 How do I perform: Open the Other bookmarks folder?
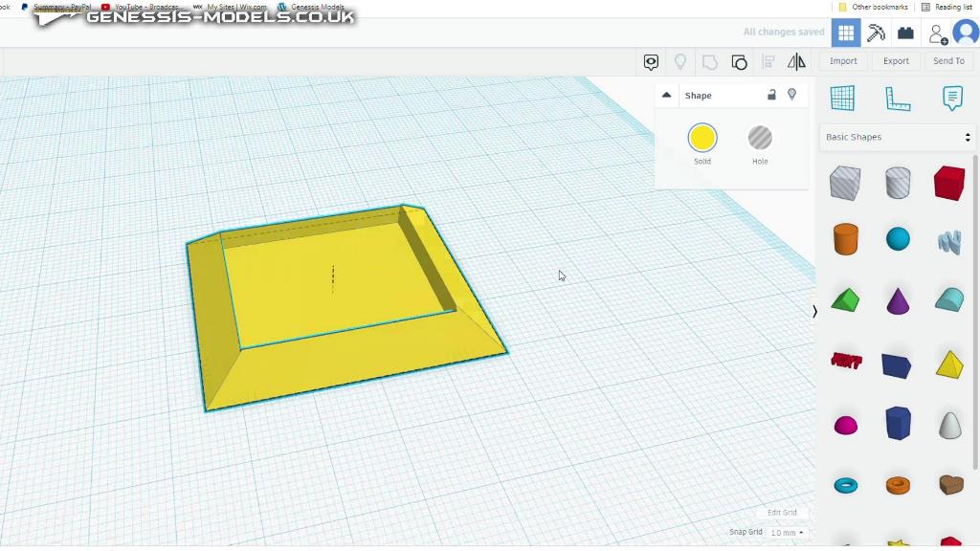[x=873, y=7]
